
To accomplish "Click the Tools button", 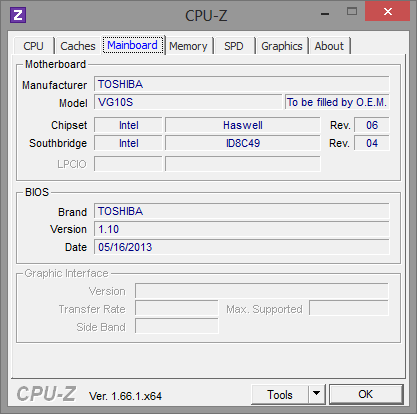I will point(279,394).
